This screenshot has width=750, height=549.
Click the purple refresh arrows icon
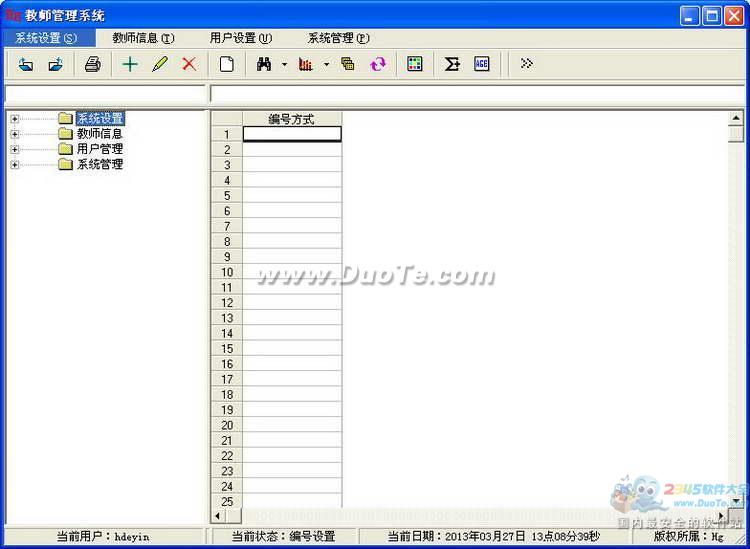click(378, 64)
